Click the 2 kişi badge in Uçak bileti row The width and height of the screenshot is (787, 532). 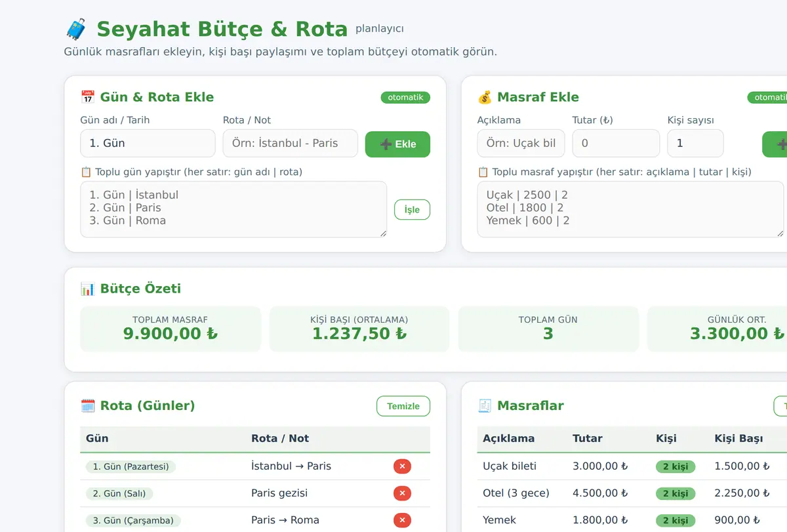coord(676,466)
